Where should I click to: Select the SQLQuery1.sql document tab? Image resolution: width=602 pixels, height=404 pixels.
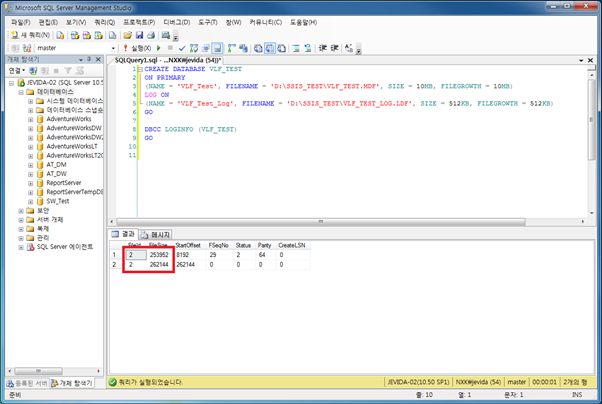167,60
